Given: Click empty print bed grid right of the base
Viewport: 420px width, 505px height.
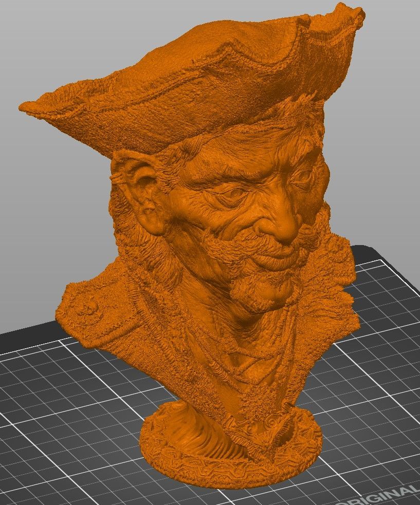Looking at the screenshot, I should point(371,403).
